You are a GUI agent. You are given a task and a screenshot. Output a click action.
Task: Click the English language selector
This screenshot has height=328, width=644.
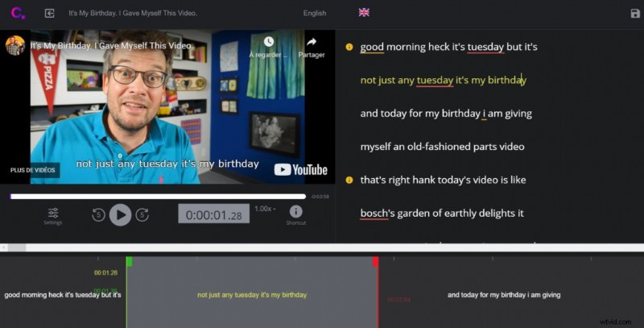[x=315, y=13]
